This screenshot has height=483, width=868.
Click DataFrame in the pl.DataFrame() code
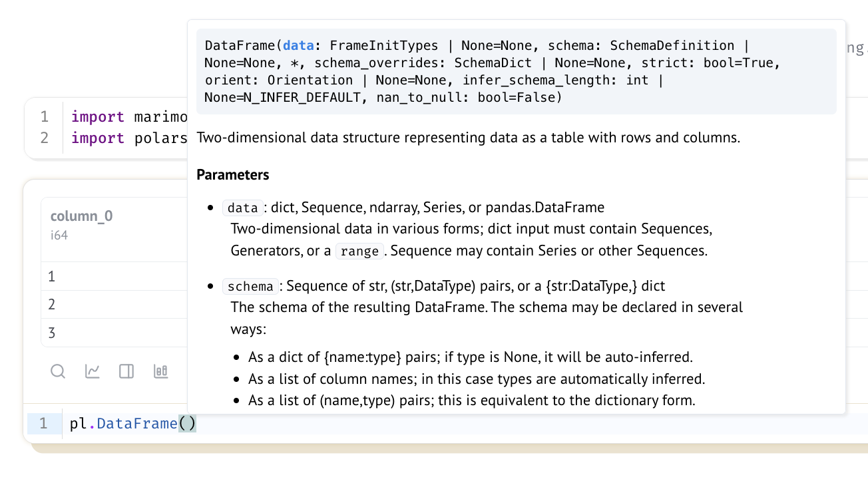pos(137,424)
